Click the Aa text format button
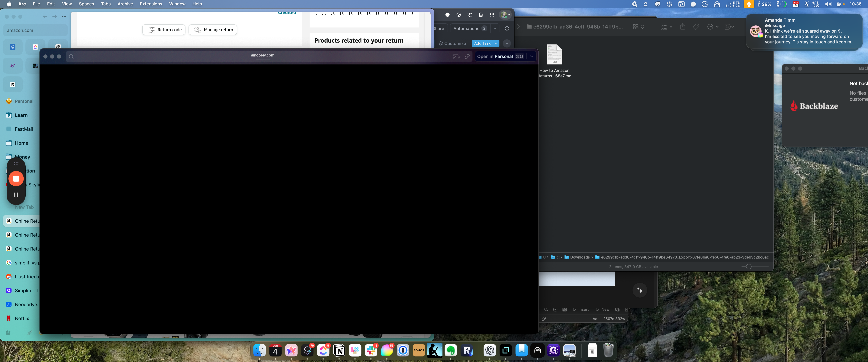 point(595,319)
